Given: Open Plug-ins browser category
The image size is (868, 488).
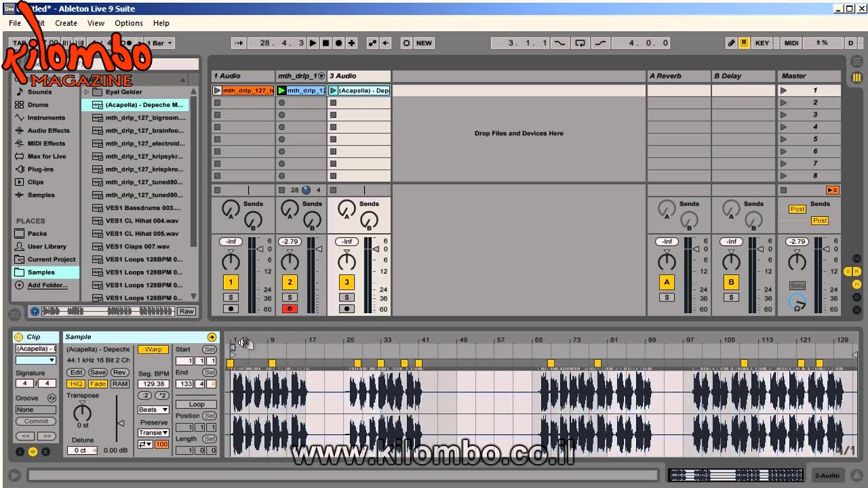Looking at the screenshot, I should (40, 169).
